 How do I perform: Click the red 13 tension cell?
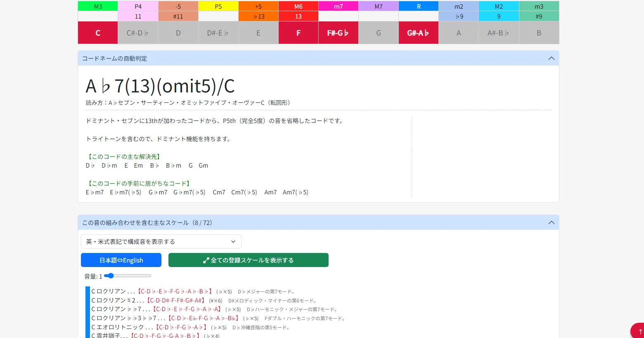click(x=298, y=16)
